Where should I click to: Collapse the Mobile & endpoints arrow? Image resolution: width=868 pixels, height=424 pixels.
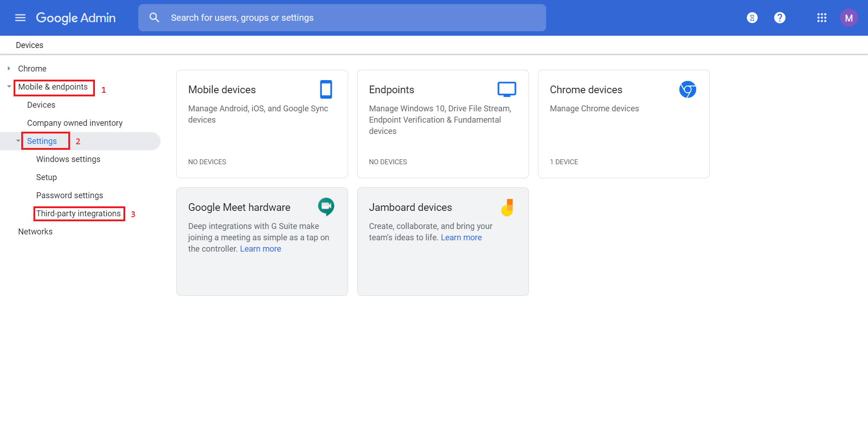click(x=9, y=86)
